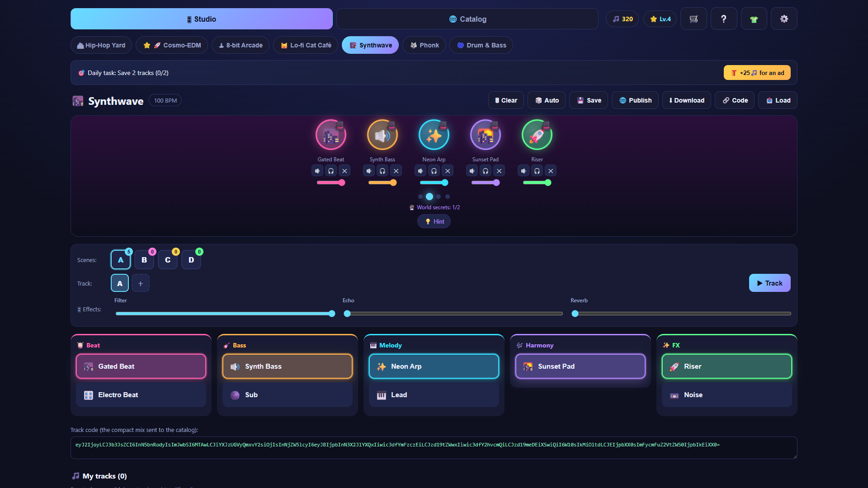Viewport: 868px width, 488px height.
Task: Select the Phonk world
Action: 424,45
